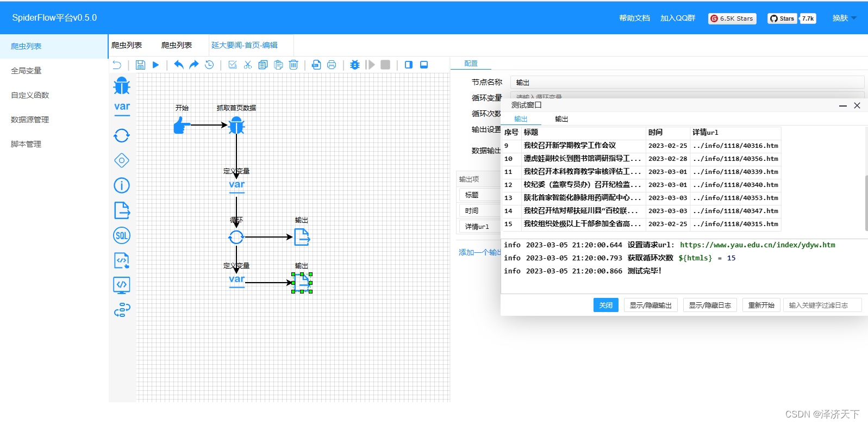Select the code file node in palette
The height and width of the screenshot is (424, 868).
(122, 260)
